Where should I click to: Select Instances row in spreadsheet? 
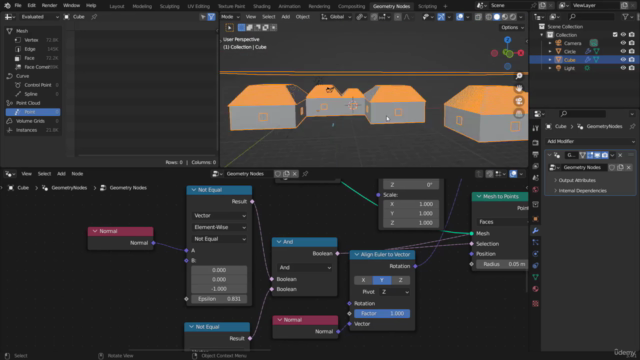[33, 130]
